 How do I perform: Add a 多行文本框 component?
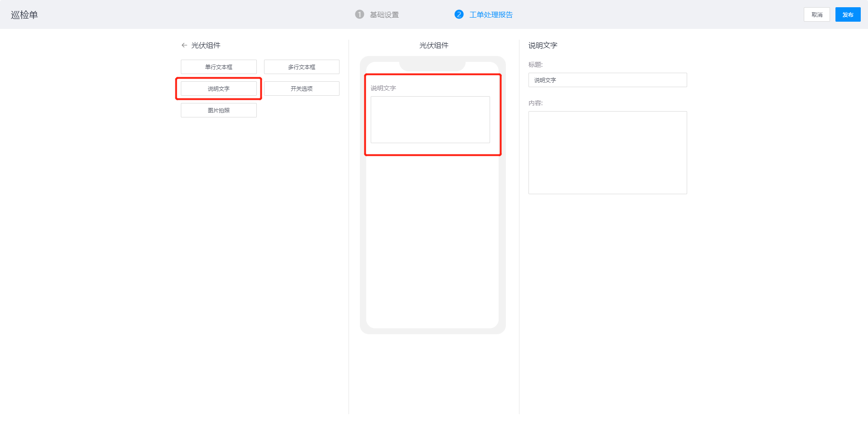tap(302, 67)
